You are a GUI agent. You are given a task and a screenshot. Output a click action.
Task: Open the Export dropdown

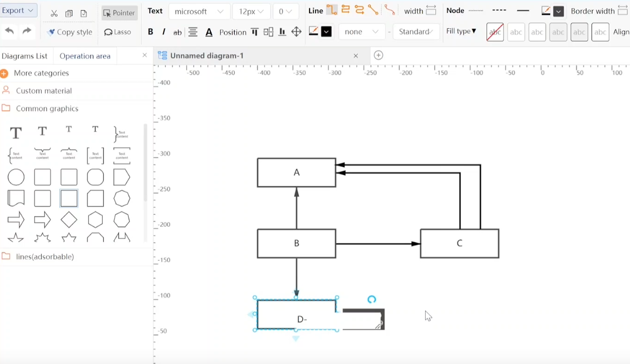point(18,10)
